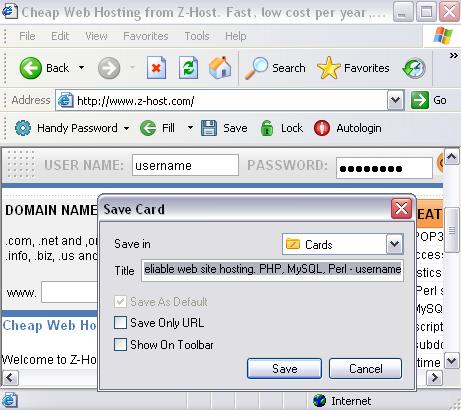The width and height of the screenshot is (461, 410).
Task: Click Cancel in the Save Card dialog
Action: [366, 369]
